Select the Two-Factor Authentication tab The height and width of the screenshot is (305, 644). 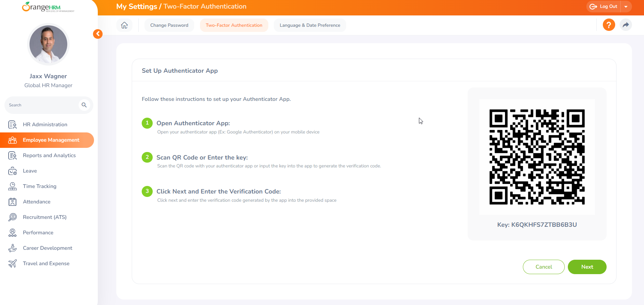234,25
